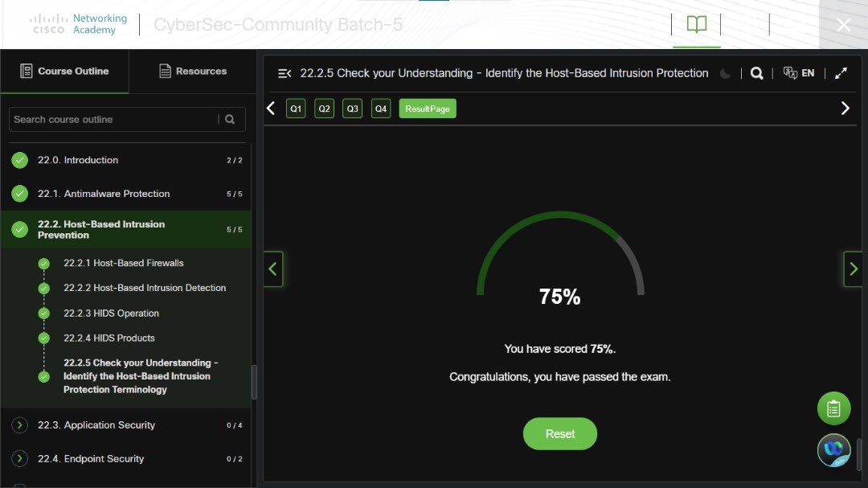Go to question Q3
Screen dimensions: 868x488
click(x=352, y=109)
